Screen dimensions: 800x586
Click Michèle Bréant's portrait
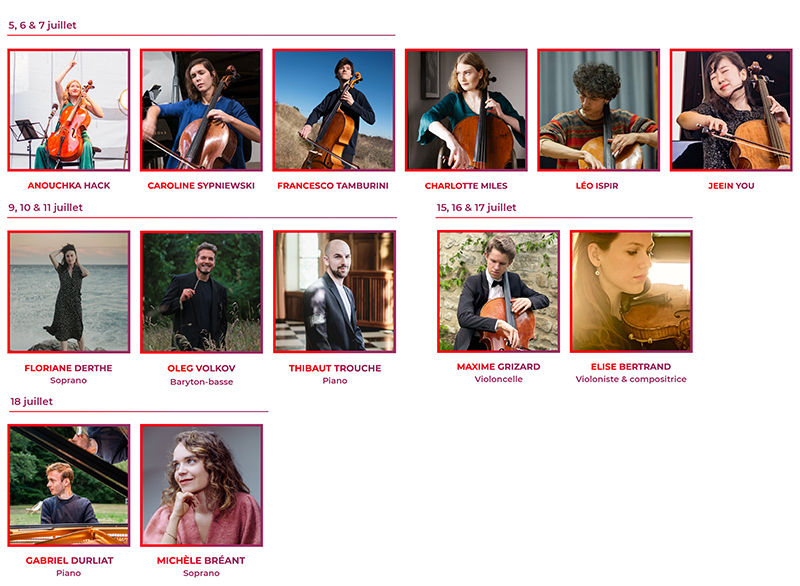pos(202,486)
